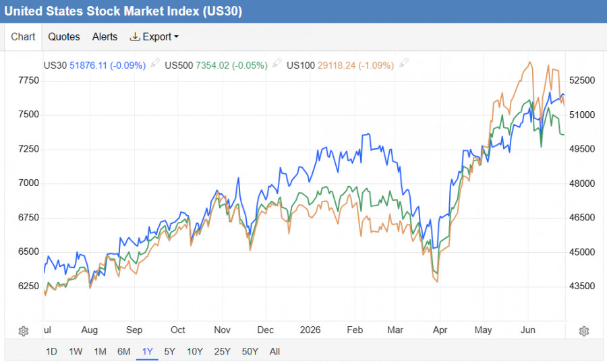This screenshot has width=607, height=364.
Task: Open chart settings gear at bottom right
Action: [584, 331]
